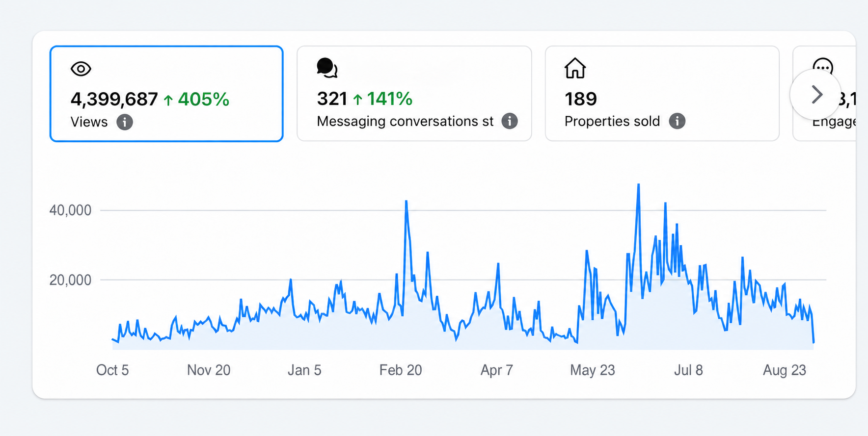Switch to Messaging conversations metric card
Viewport: 868px width, 436px height.
tap(414, 94)
